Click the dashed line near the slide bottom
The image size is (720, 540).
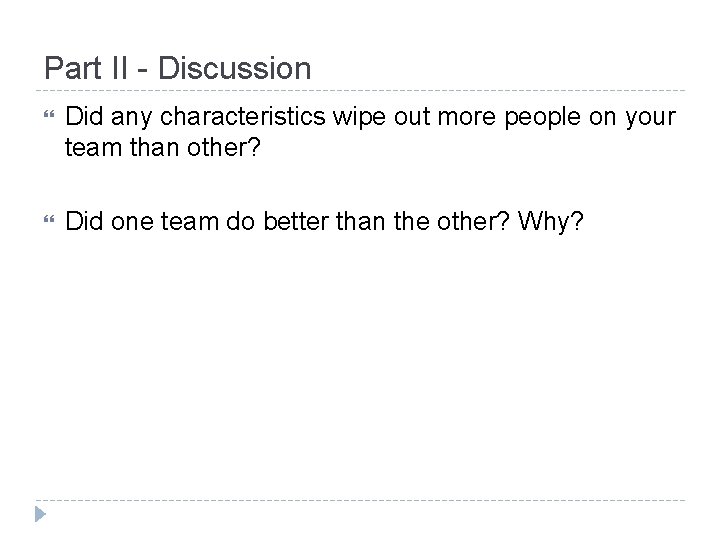360,500
